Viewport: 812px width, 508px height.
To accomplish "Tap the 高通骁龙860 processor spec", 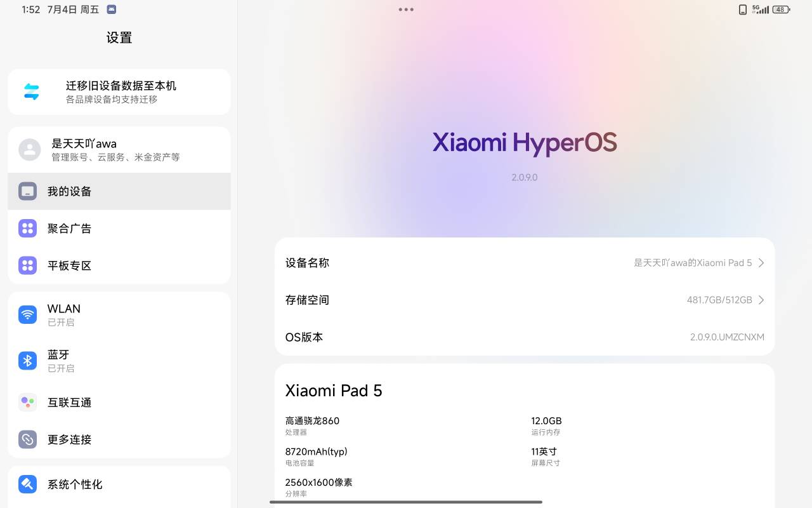I will (312, 420).
